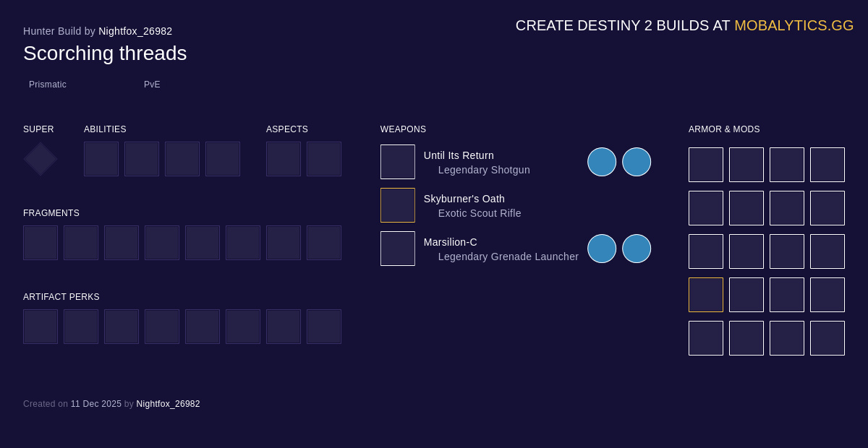The height and width of the screenshot is (448, 868).
Task: Open the MOBALYTICS.GG link
Action: point(793,25)
